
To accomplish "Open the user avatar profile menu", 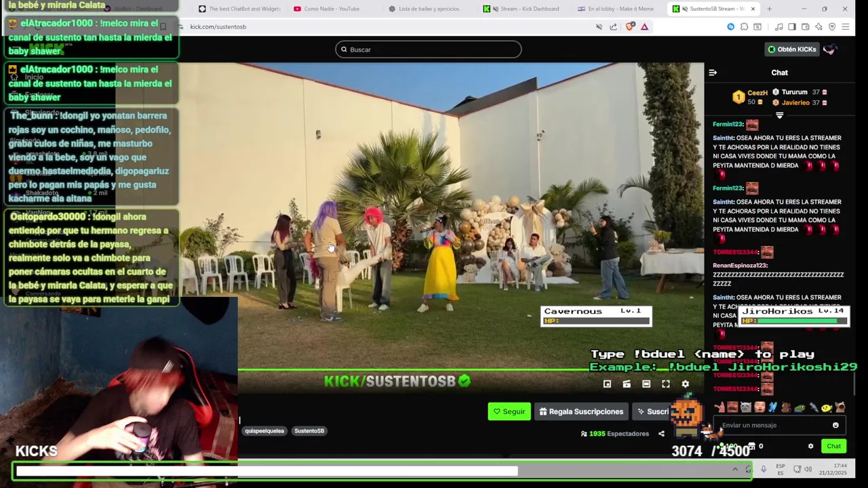I will point(829,49).
